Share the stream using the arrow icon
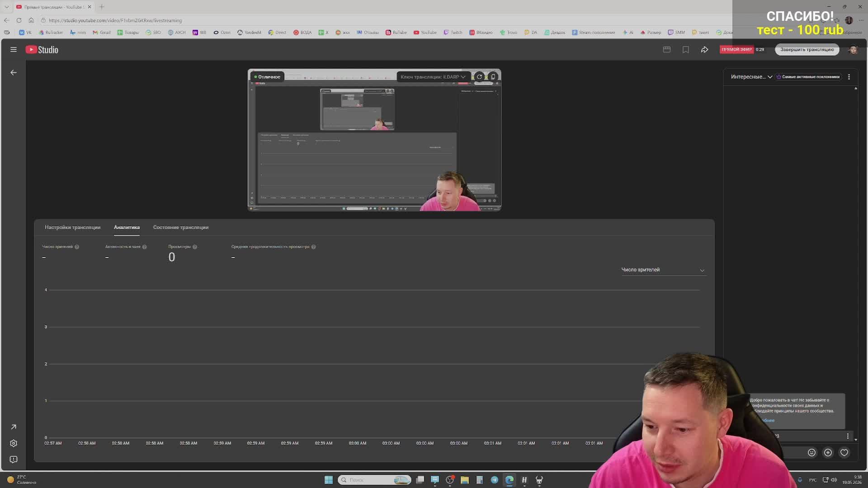Viewport: 868px width, 488px height. click(705, 50)
